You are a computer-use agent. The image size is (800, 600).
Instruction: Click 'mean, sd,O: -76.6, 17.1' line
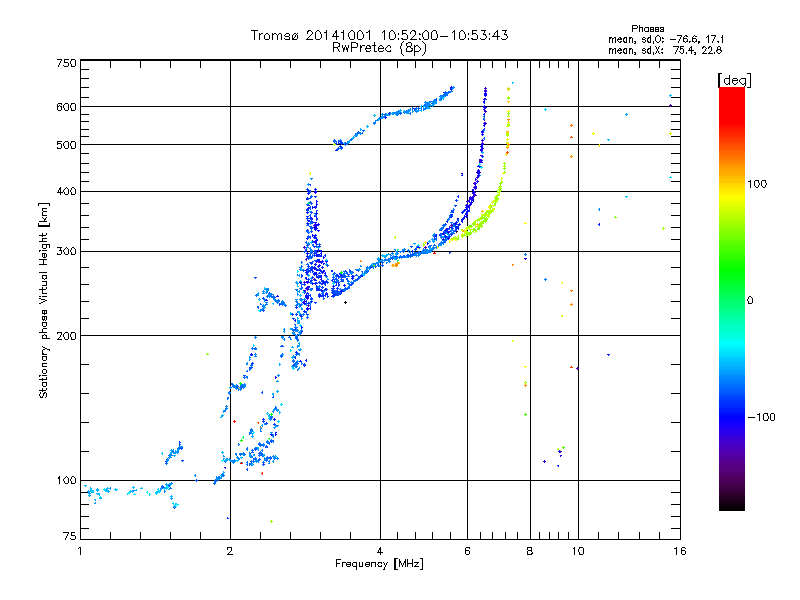point(666,39)
